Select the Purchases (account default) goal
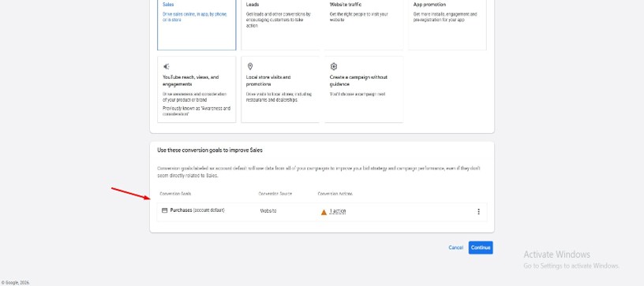Image resolution: width=644 pixels, height=286 pixels. pos(197,210)
